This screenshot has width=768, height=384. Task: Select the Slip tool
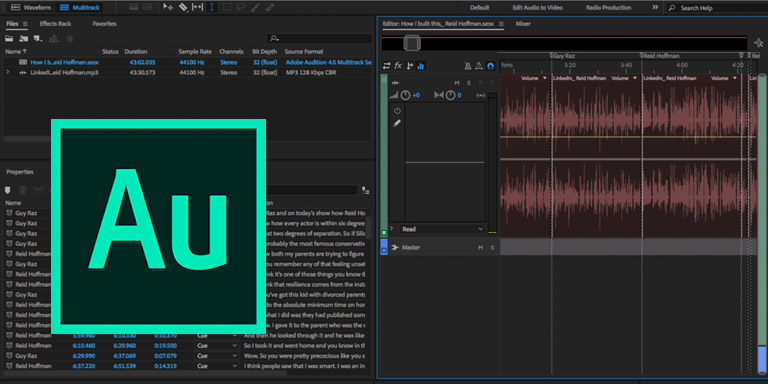point(198,7)
